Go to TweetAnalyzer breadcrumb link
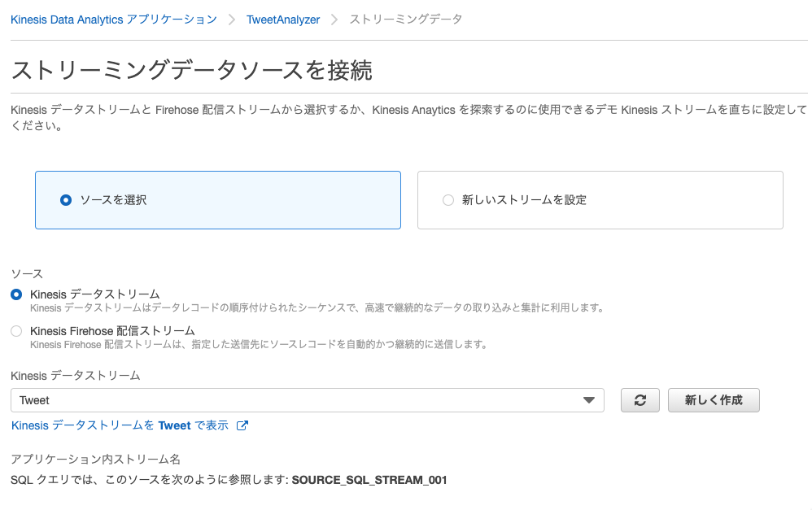The width and height of the screenshot is (812, 510). click(x=283, y=20)
